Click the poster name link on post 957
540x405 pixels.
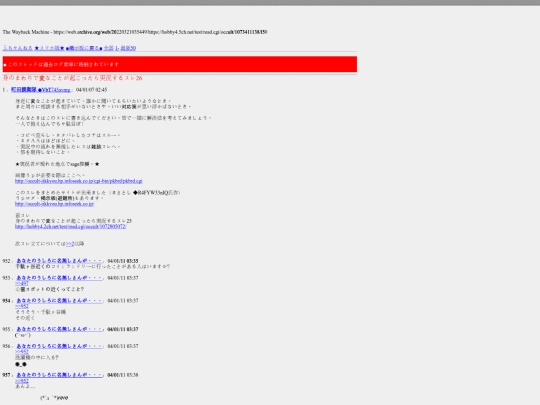pos(59,375)
